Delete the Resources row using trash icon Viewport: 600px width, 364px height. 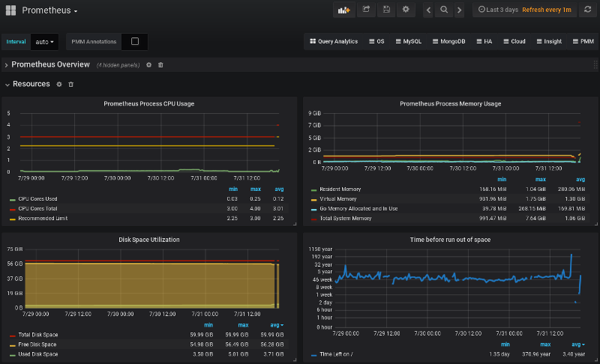coord(71,85)
